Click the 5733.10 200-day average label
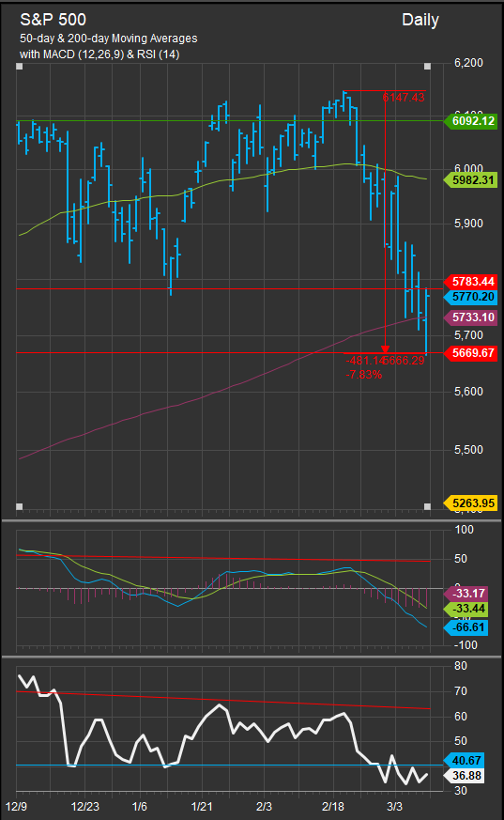504x820 pixels. [470, 317]
